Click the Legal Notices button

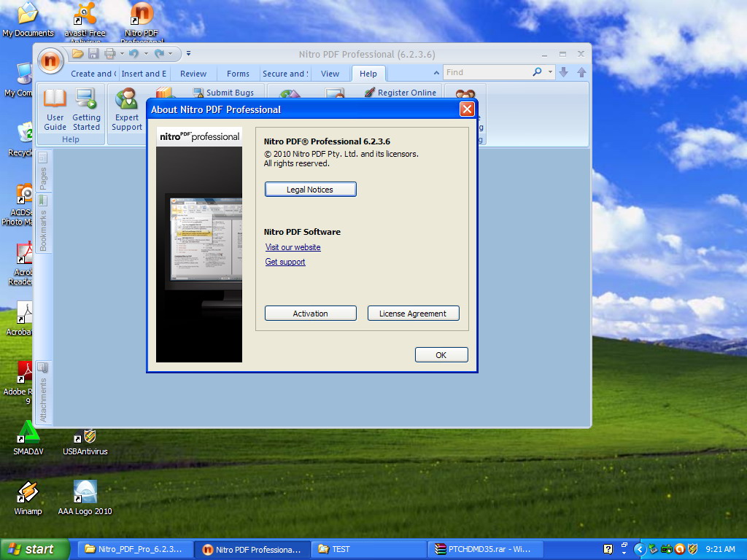coord(310,190)
